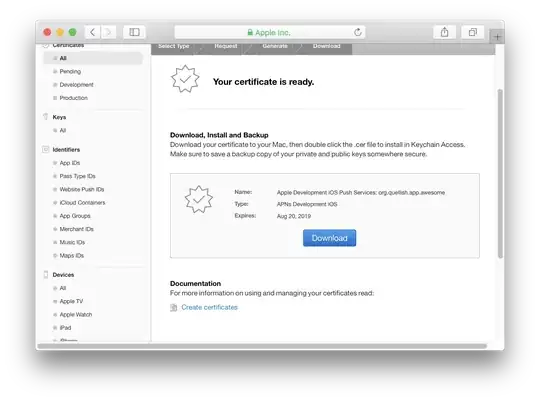This screenshot has width=540, height=401.
Task: Open the Create certificates link
Action: [209, 307]
